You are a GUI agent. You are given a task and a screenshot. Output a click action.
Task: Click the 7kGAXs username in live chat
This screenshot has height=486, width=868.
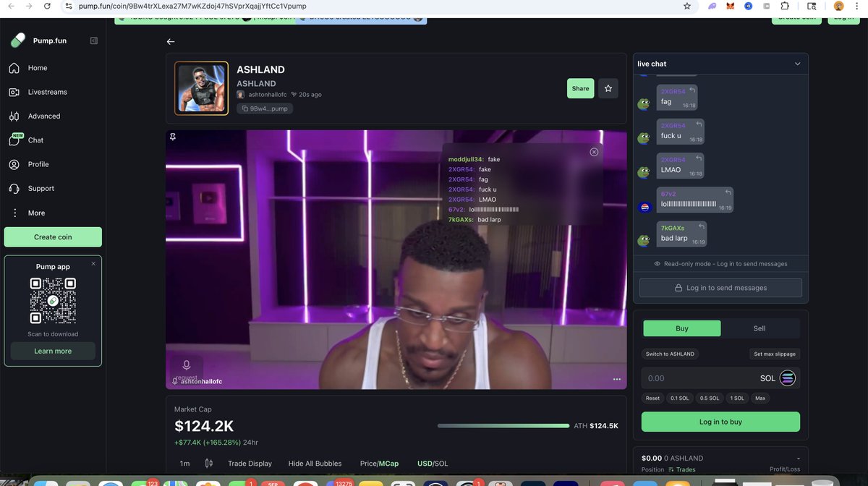point(673,228)
